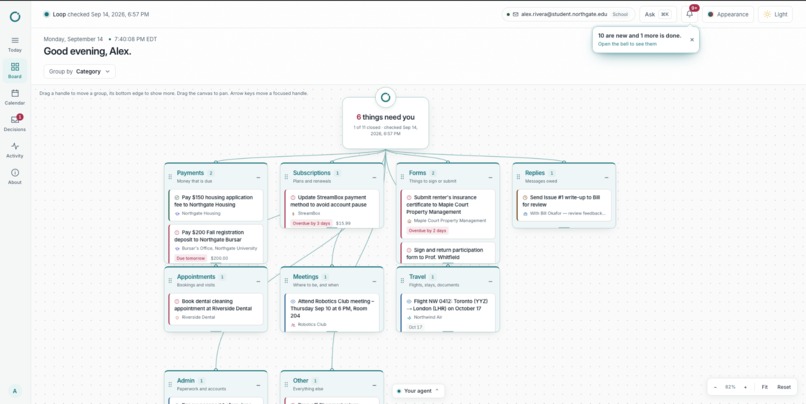Open Calendar in the sidebar
Screen dimensions: 806x404
(15, 97)
